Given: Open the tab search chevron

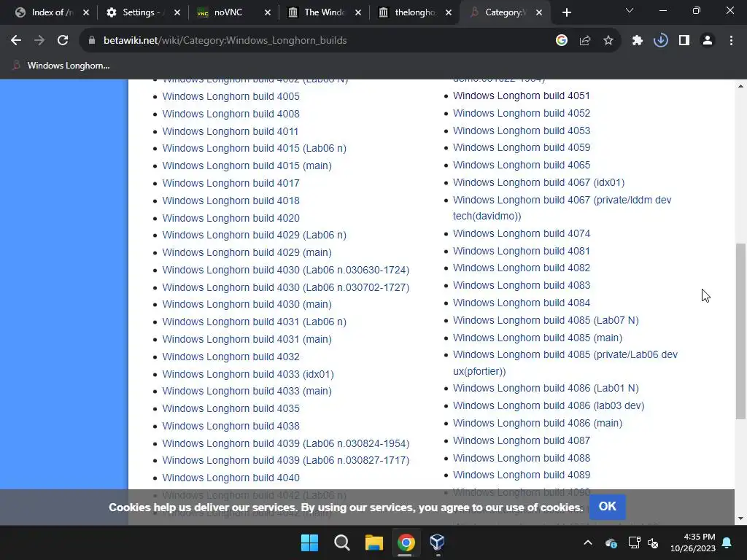Looking at the screenshot, I should point(630,10).
